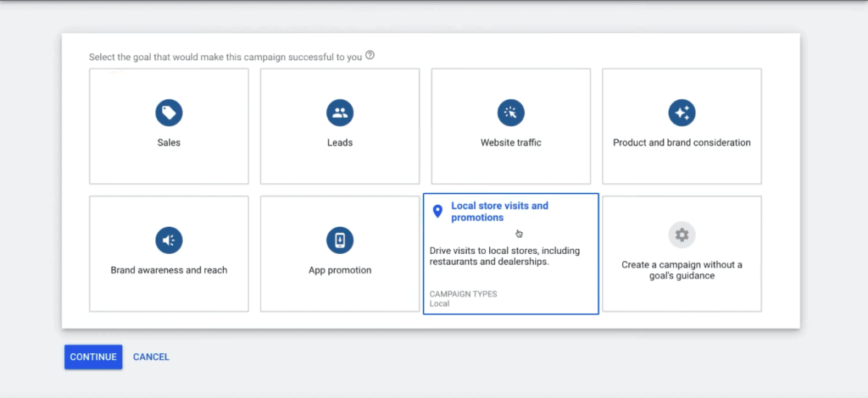868x398 pixels.
Task: Select the sparkle icon for brand consideration
Action: 682,113
